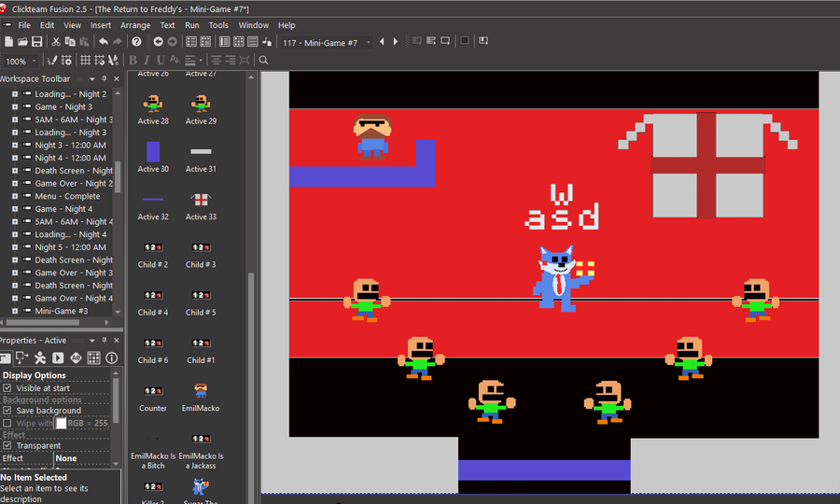Select Loading... - Night 2 frame
The image size is (840, 504).
(70, 93)
